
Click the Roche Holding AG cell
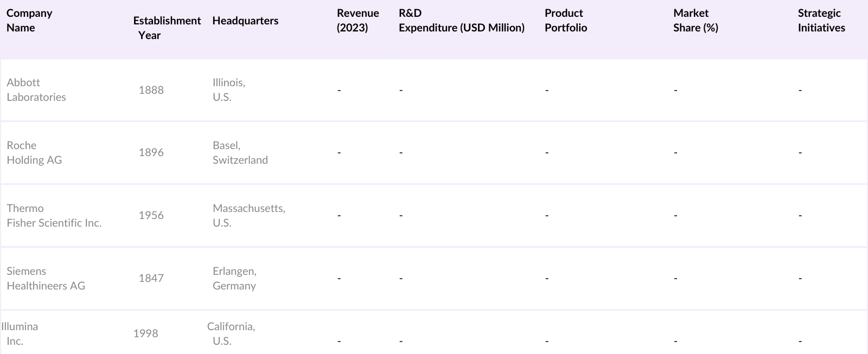point(34,153)
